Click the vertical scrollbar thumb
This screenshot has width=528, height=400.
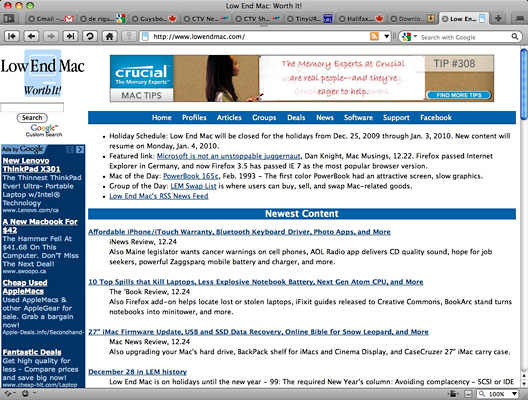pyautogui.click(x=524, y=84)
